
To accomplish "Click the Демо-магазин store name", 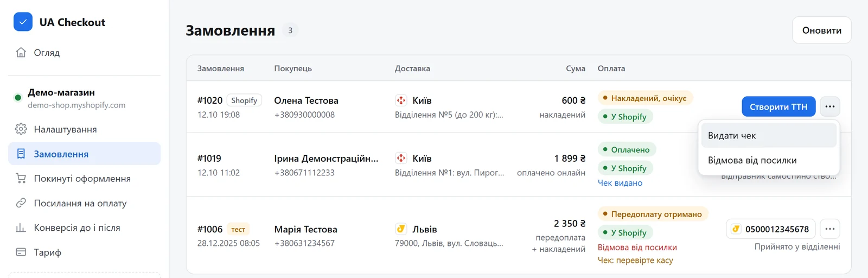I will coord(61,92).
